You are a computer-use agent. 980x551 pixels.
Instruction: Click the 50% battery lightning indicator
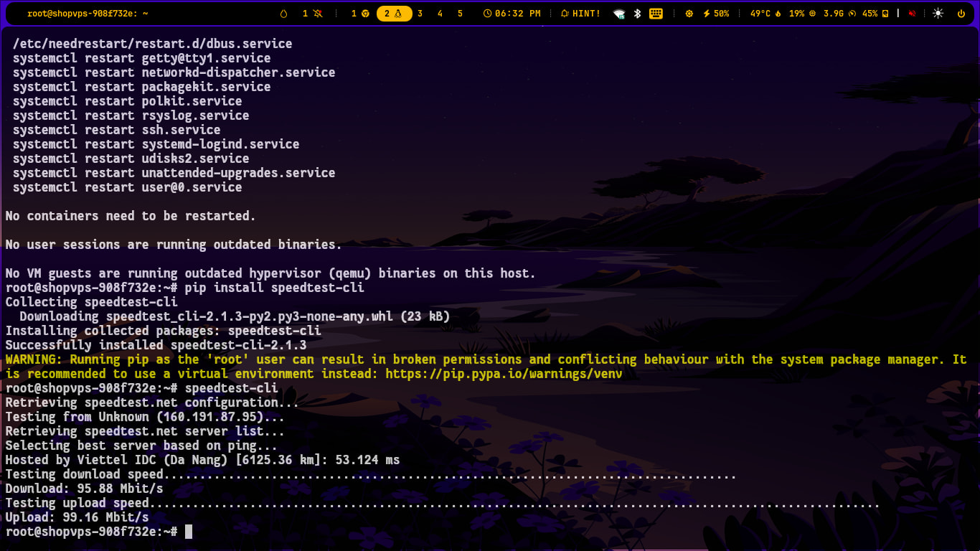pyautogui.click(x=716, y=14)
